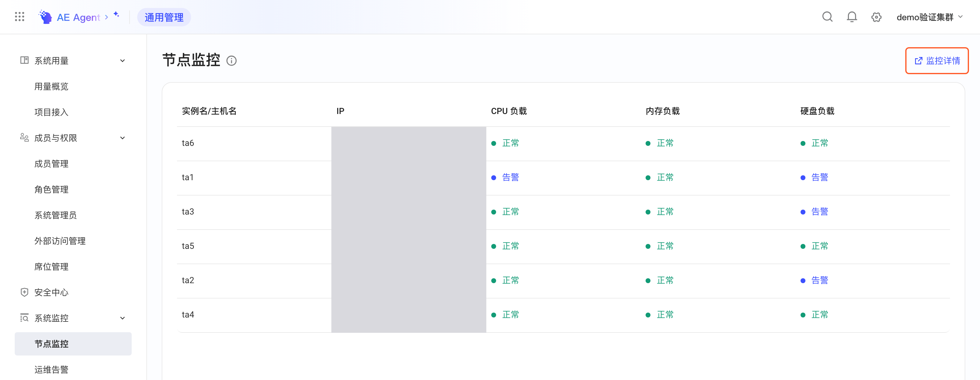Click info icon next to 节点监控 title
This screenshot has height=380, width=980.
pyautogui.click(x=231, y=61)
